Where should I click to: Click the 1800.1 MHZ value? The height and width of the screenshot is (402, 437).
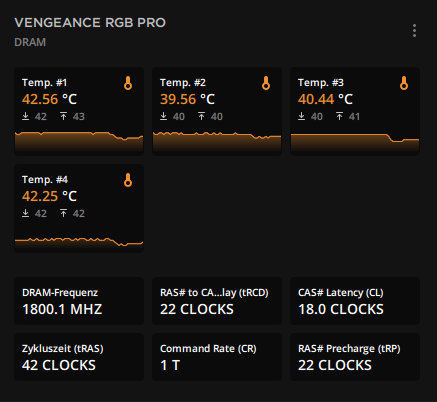(x=62, y=309)
